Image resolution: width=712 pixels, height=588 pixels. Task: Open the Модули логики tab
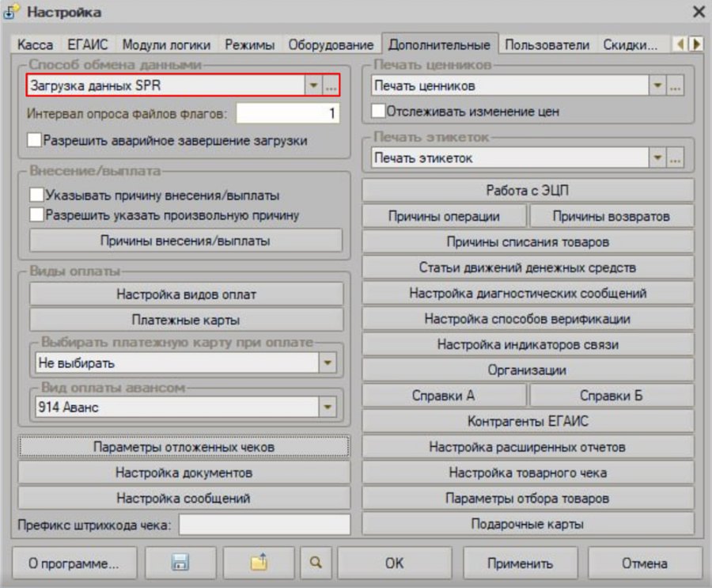(x=166, y=44)
